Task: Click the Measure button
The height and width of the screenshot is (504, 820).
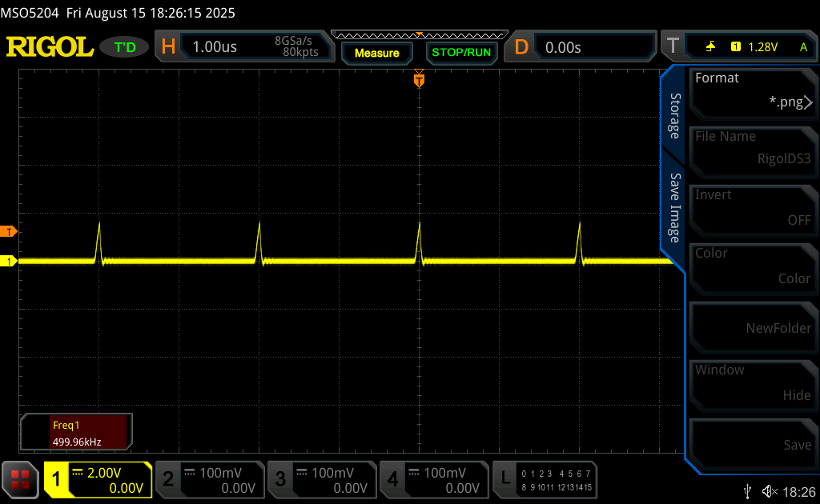Action: (x=376, y=53)
